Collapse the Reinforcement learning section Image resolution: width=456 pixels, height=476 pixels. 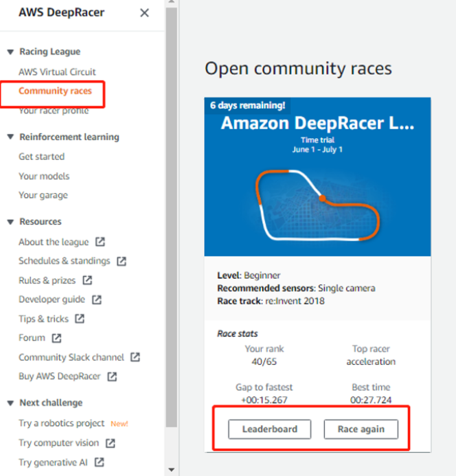click(10, 137)
